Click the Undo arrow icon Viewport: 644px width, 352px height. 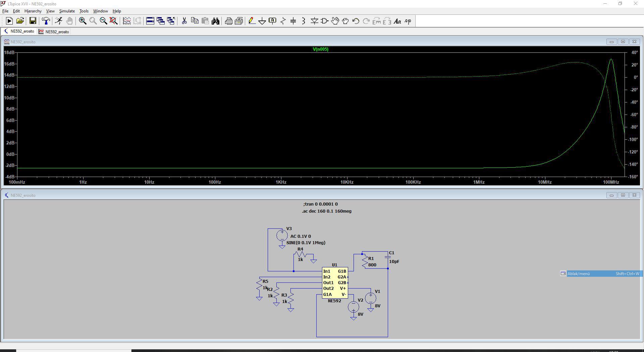coord(356,21)
